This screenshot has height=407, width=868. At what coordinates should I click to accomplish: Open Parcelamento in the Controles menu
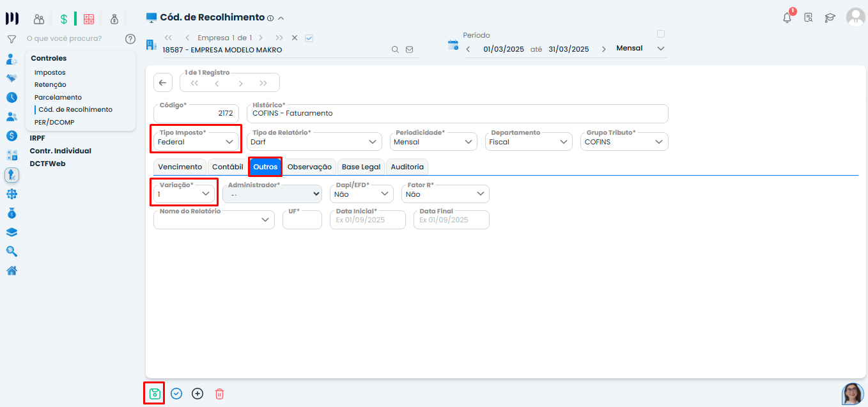[58, 97]
